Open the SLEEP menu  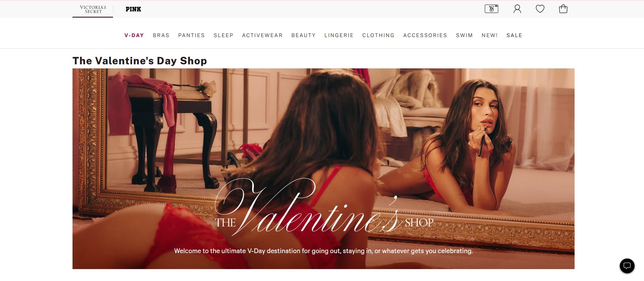point(223,35)
